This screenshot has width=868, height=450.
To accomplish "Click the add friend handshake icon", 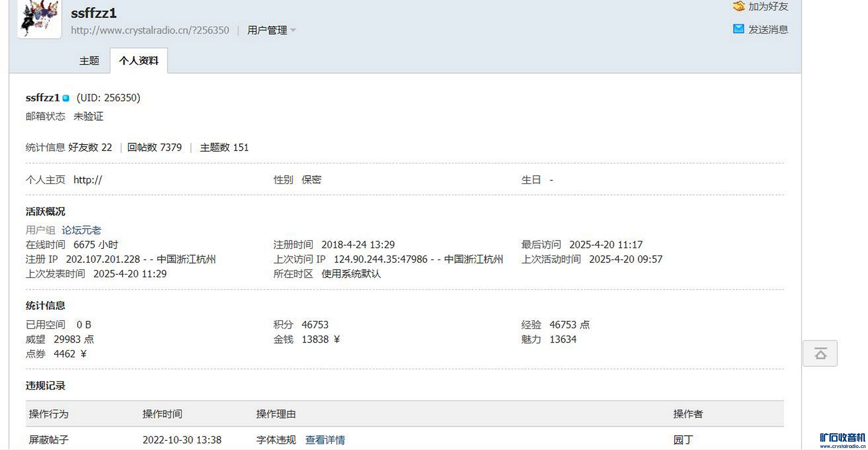I will (x=739, y=6).
